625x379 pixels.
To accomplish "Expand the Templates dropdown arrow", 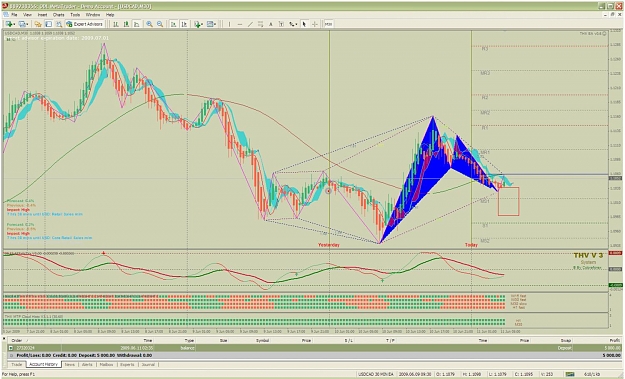I will (215, 25).
